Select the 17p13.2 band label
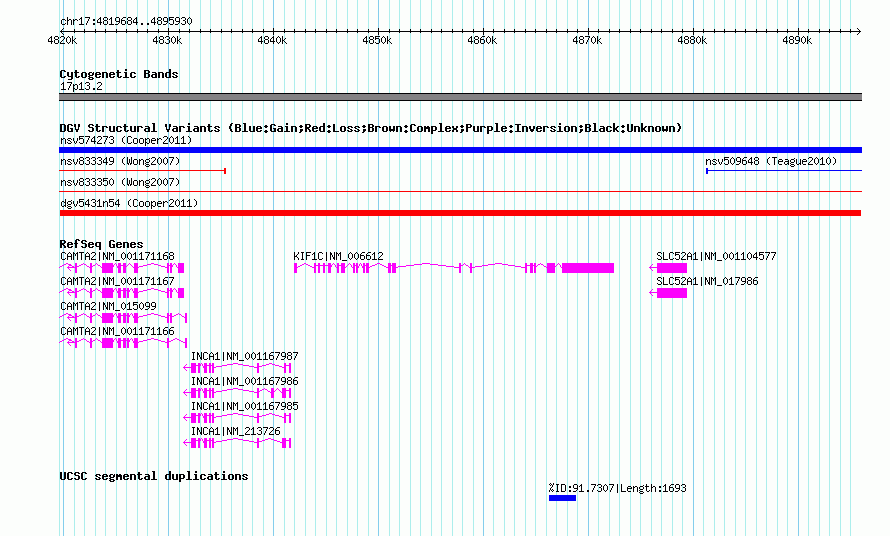Screen dimensions: 890x536 click(81, 86)
